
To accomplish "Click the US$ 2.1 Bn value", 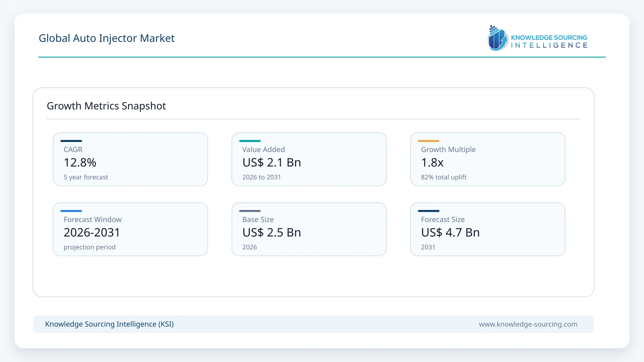I will [272, 162].
